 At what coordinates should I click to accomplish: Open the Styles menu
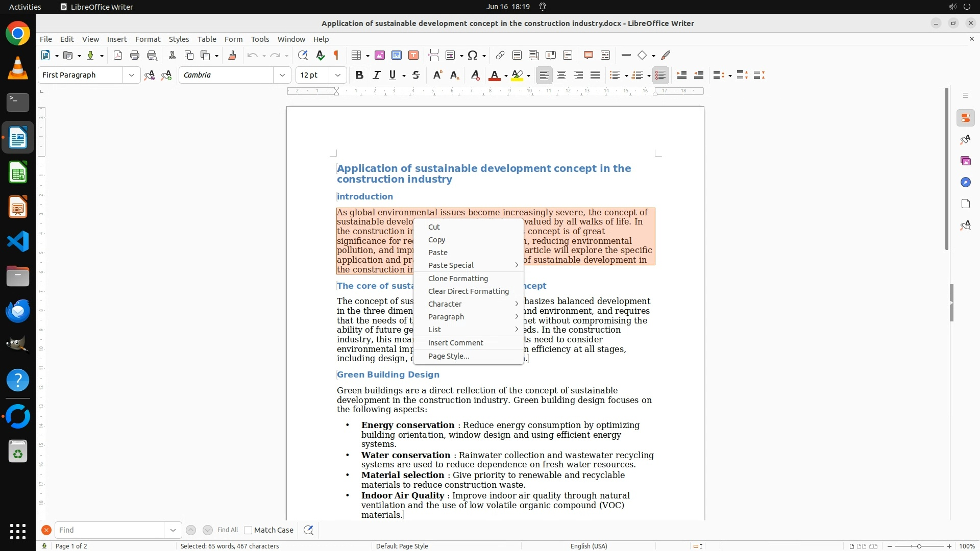click(179, 39)
